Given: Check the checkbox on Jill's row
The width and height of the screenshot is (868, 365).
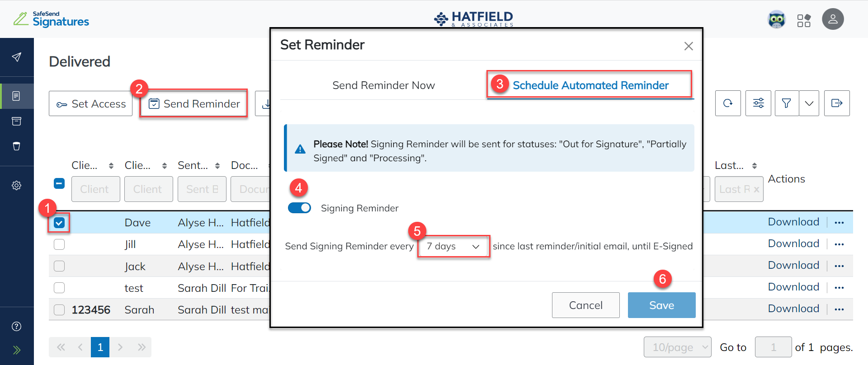Looking at the screenshot, I should [59, 244].
